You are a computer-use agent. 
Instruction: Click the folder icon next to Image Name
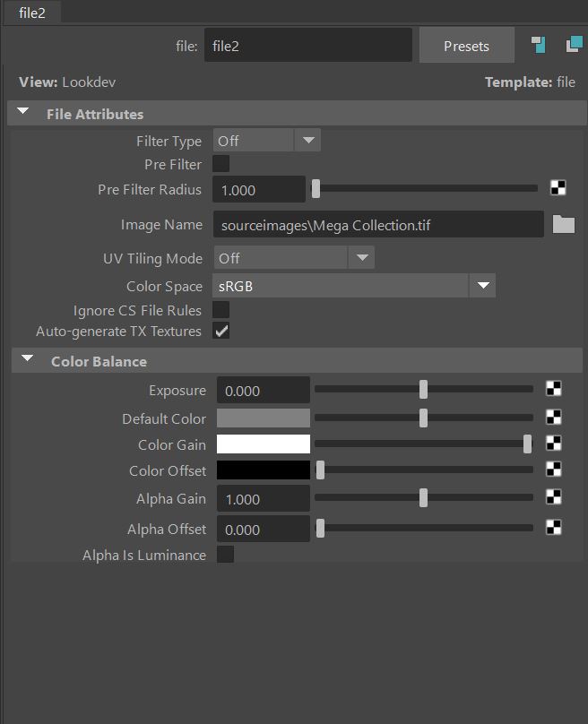(x=563, y=224)
